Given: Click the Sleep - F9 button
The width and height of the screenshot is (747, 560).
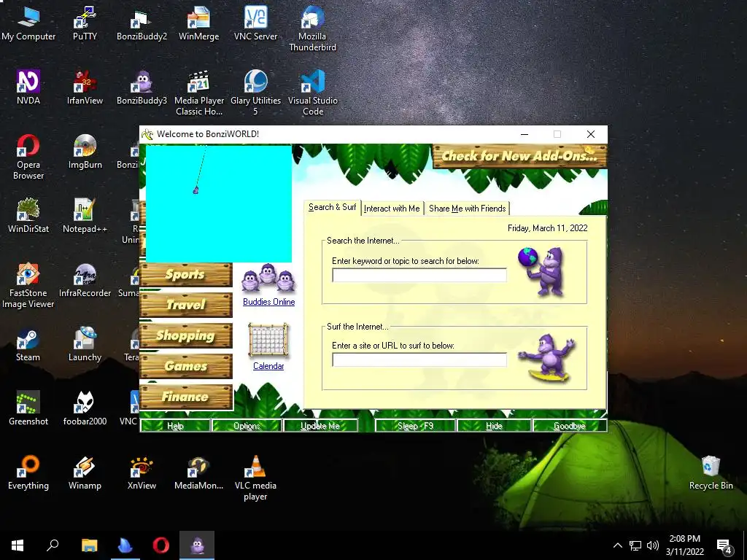Looking at the screenshot, I should [415, 426].
